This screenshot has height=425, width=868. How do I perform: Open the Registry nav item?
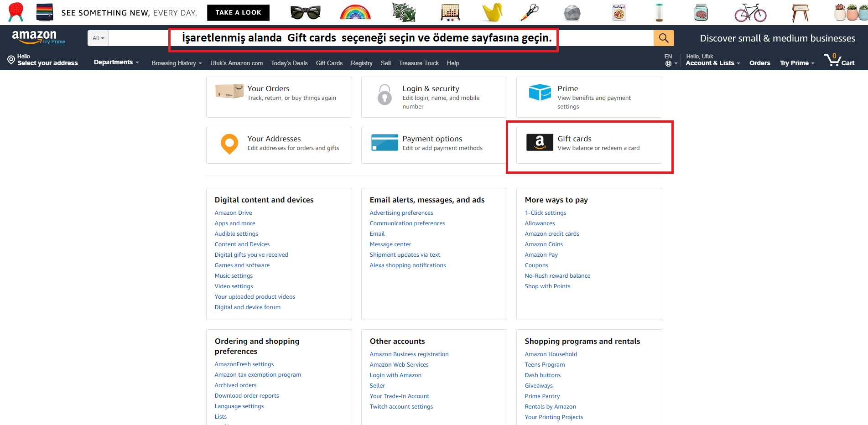point(362,63)
